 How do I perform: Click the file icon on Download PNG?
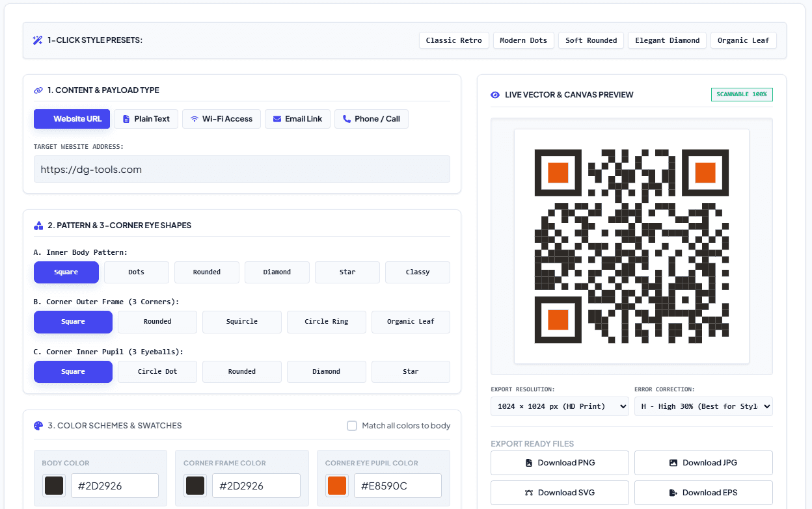tap(530, 463)
